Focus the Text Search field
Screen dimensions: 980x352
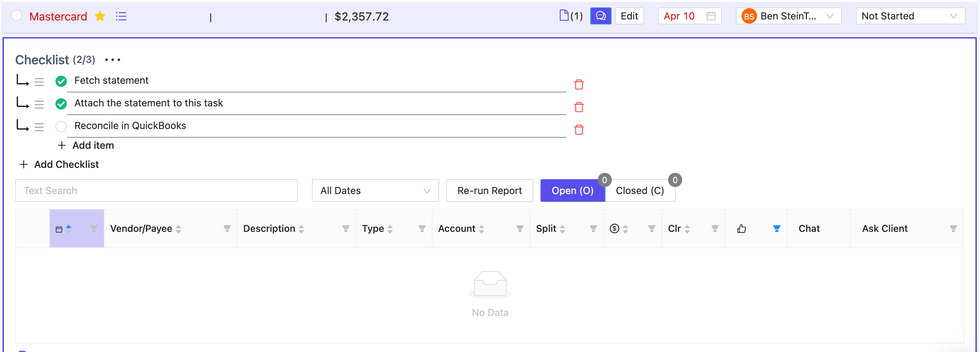point(157,190)
